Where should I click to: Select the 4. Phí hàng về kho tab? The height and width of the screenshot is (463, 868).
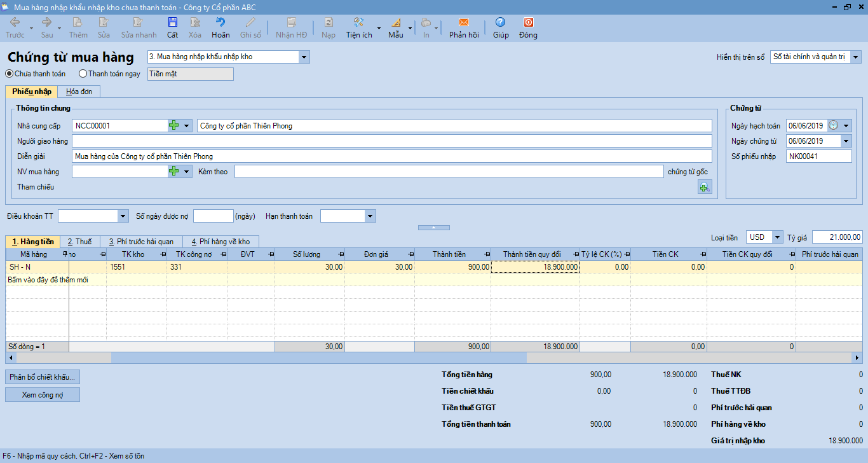220,242
